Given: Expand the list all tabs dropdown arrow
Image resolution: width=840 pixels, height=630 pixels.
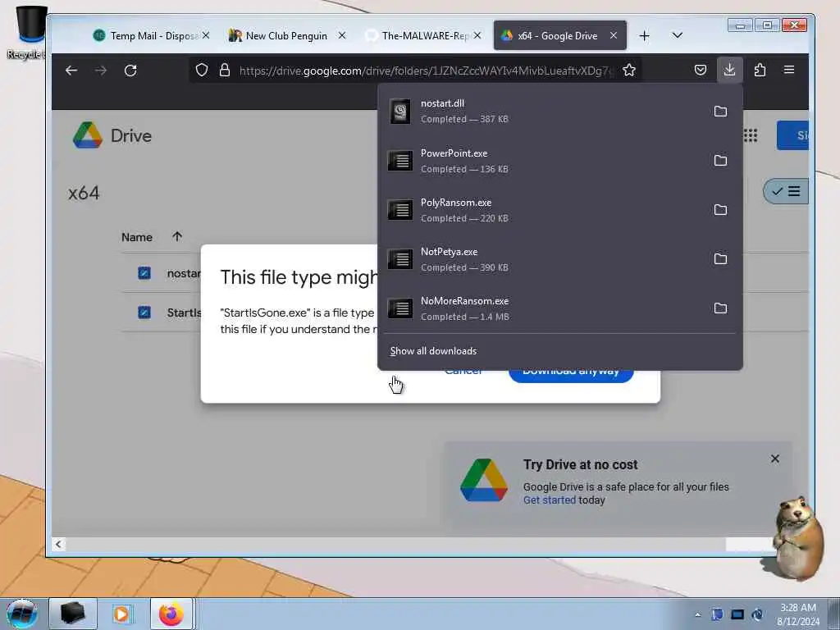Looking at the screenshot, I should coord(677,35).
